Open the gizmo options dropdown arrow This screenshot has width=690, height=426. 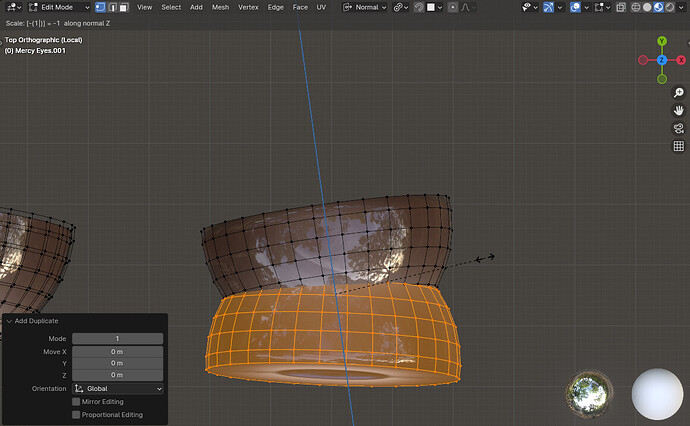(560, 7)
